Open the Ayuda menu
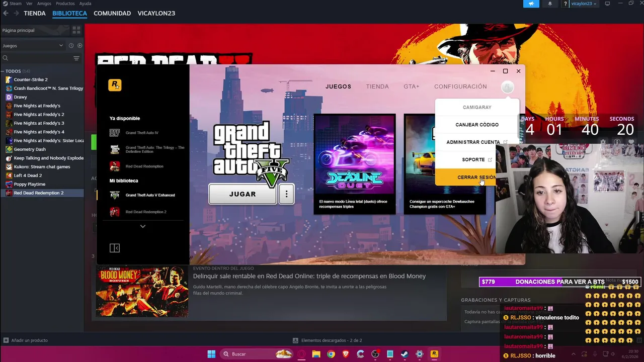Viewport: 644px width, 362px height. point(86,4)
